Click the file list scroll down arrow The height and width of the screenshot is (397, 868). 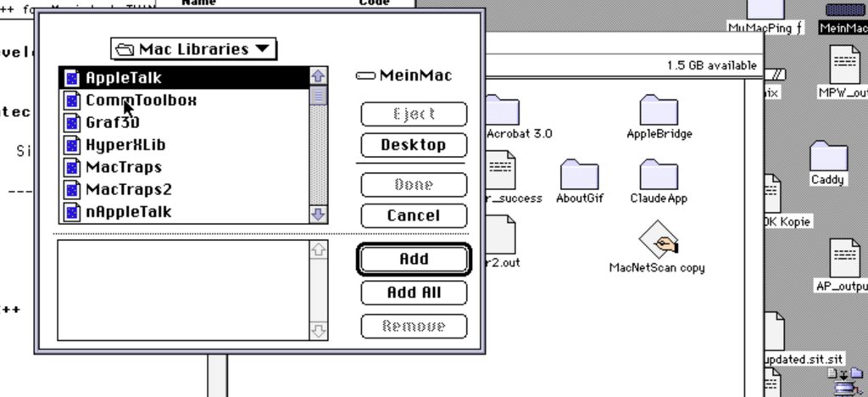point(319,215)
